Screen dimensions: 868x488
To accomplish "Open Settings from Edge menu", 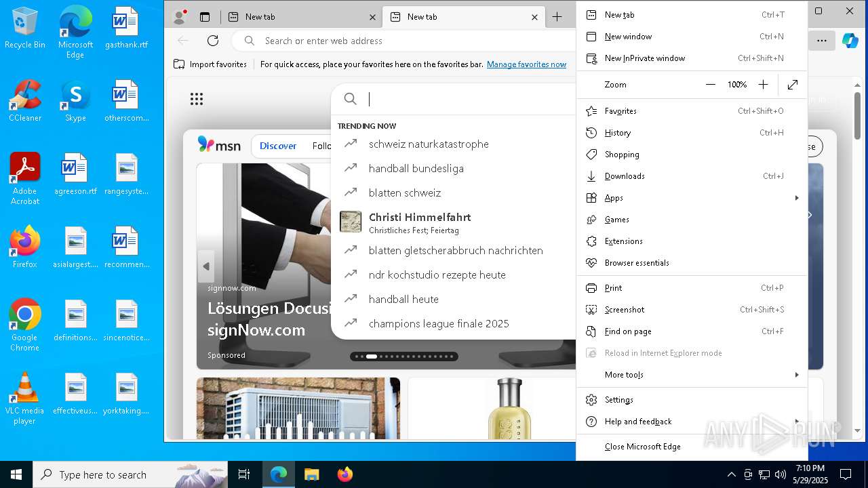I will (x=692, y=400).
